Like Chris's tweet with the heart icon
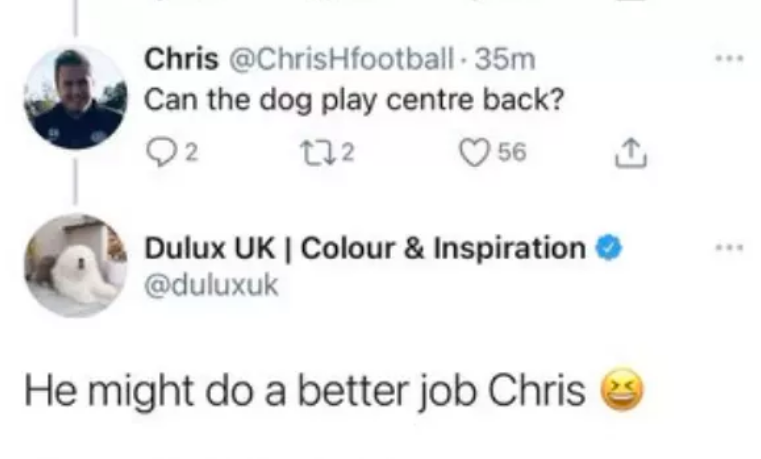Viewport: 761px width, 459px height. [x=472, y=153]
